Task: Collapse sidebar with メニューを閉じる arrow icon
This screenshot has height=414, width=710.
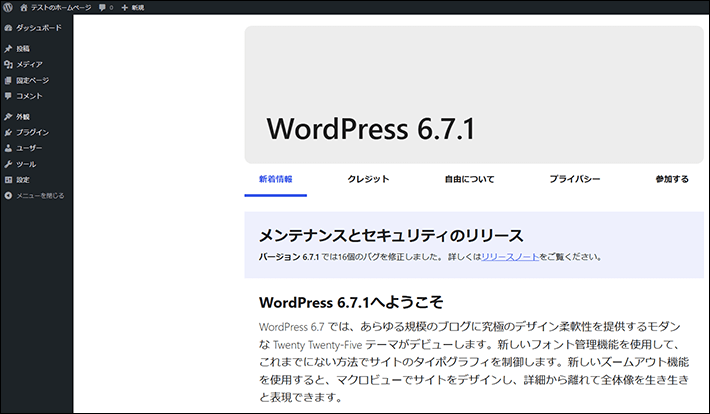Action: 8,196
